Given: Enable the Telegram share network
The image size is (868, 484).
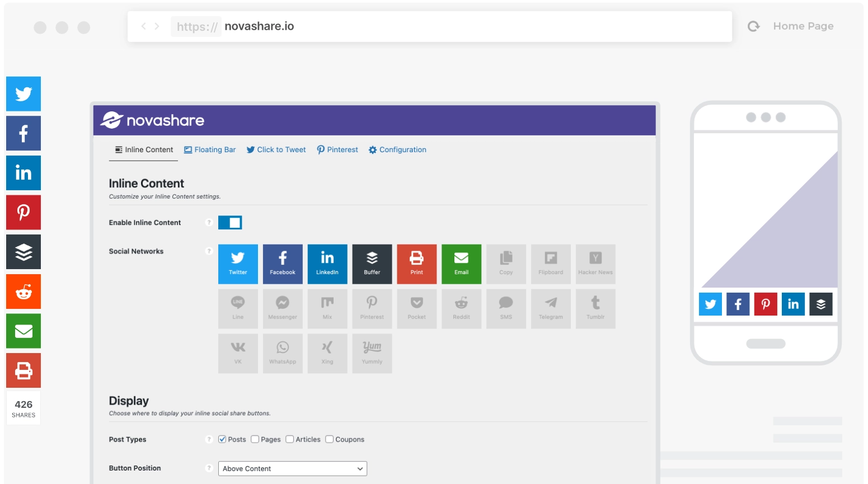Looking at the screenshot, I should pyautogui.click(x=551, y=308).
